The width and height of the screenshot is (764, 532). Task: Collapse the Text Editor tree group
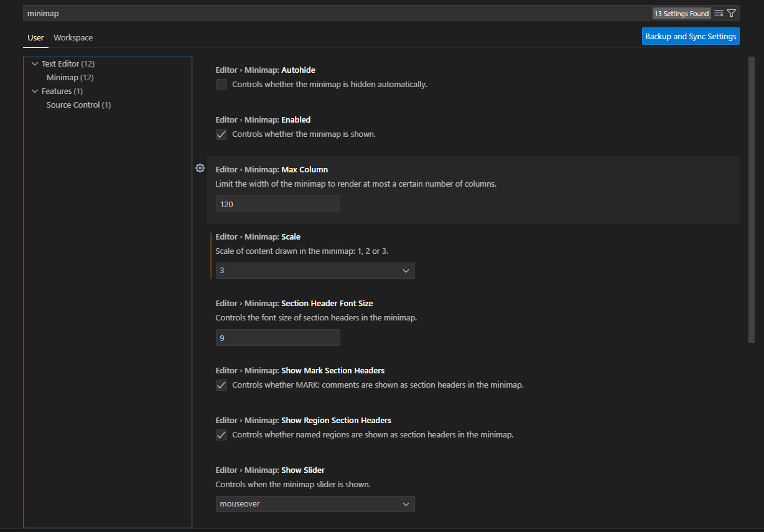point(35,63)
